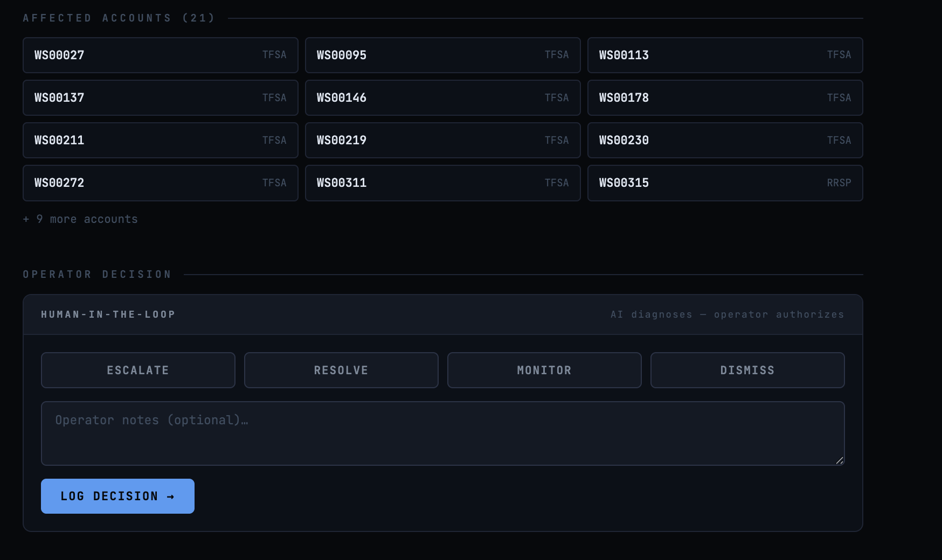
Task: Click account WS00219
Action: point(442,140)
